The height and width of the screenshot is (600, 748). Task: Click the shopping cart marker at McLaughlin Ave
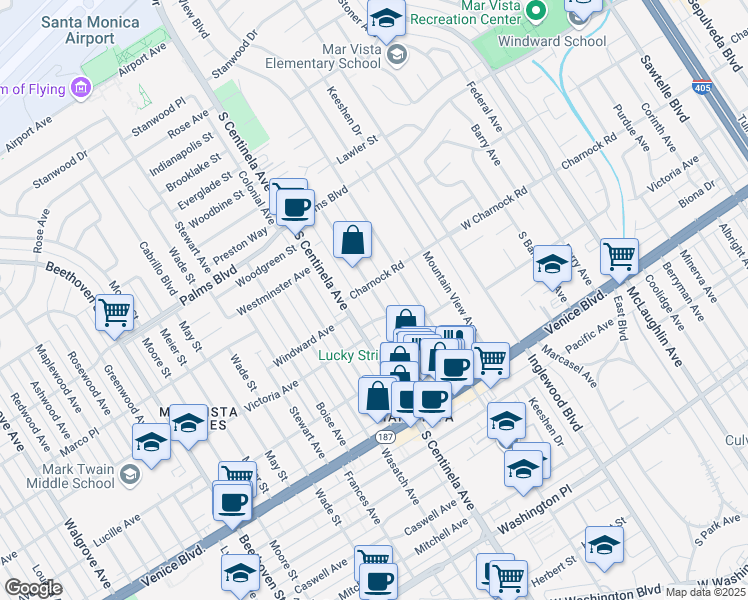pos(619,259)
